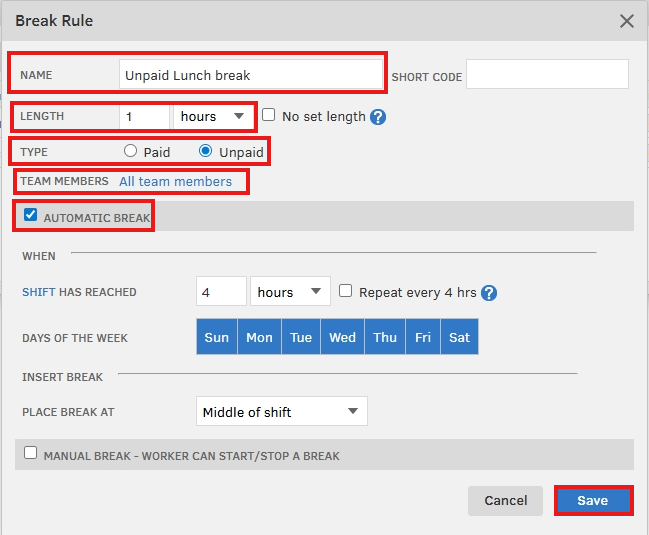Screen dimensions: 649x535
Task: Click the Cancel button
Action: tap(505, 501)
